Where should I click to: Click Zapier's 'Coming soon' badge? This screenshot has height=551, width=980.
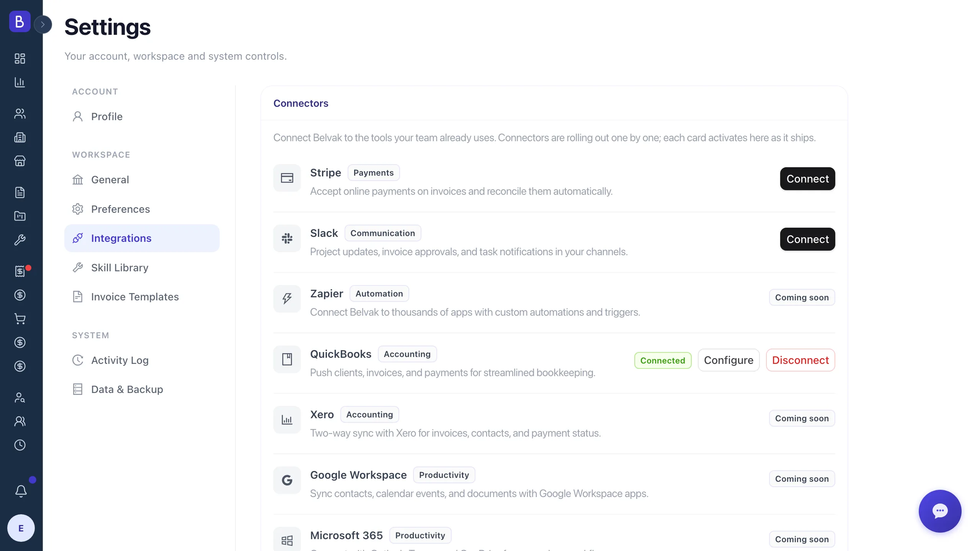[802, 297]
